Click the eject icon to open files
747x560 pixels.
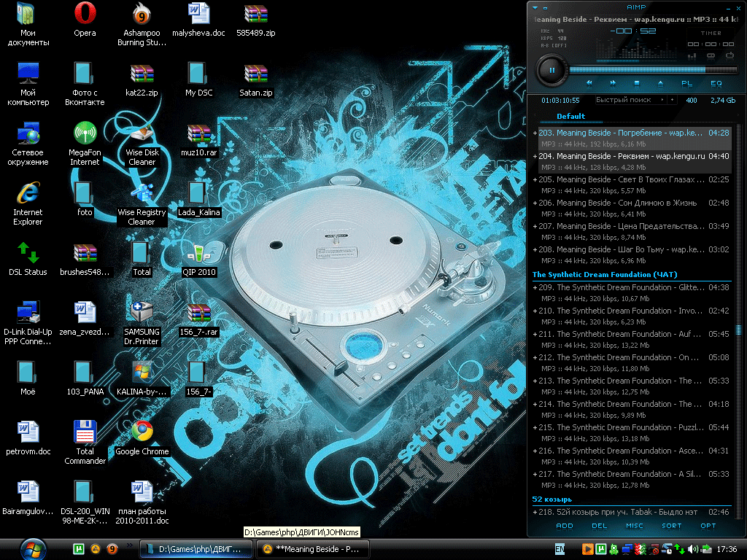660,83
